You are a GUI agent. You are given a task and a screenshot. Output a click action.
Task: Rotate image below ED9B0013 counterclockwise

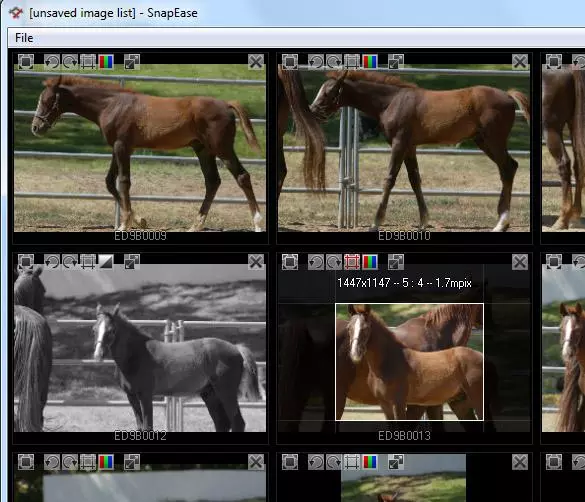[x=316, y=462]
